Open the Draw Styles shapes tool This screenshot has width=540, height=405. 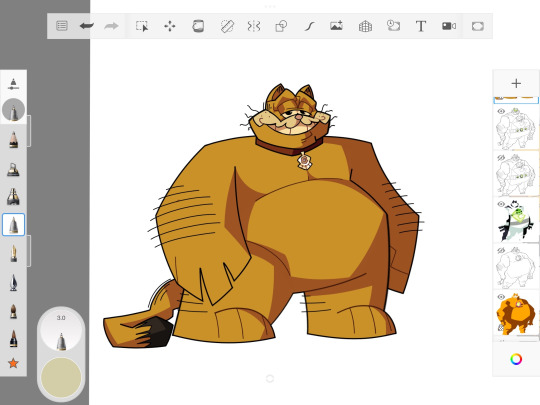pyautogui.click(x=281, y=26)
